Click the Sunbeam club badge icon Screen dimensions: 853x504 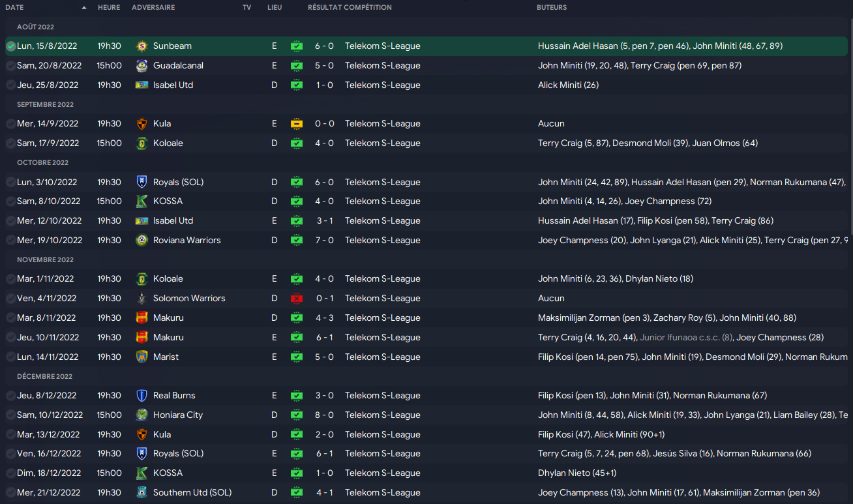[142, 46]
